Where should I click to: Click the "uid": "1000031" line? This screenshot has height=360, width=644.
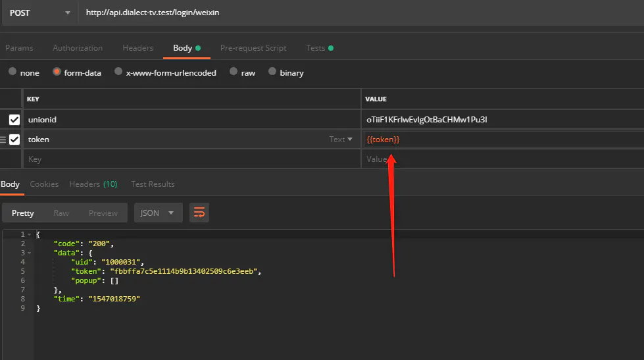107,262
